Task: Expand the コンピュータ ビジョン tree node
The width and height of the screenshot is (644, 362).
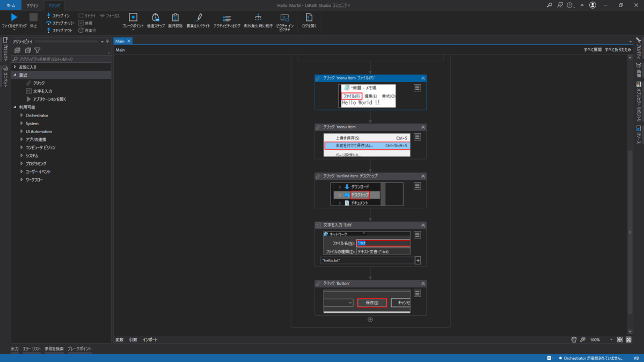Action: tap(21, 148)
